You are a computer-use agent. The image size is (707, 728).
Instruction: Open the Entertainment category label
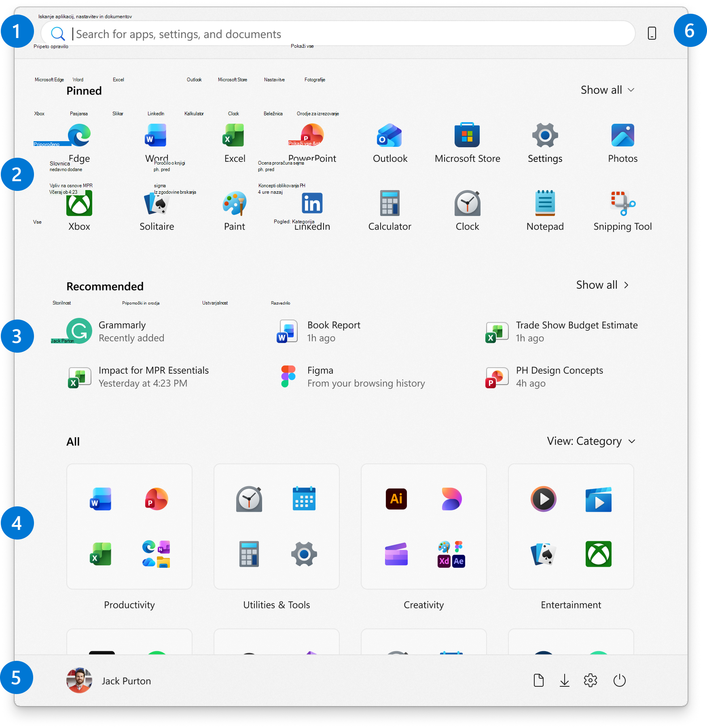[571, 605]
